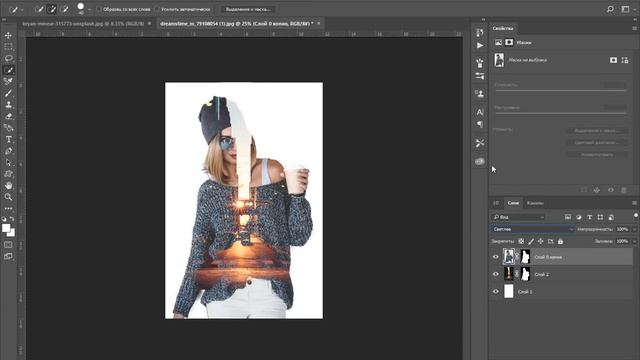Open the Brush Settings panel icon

click(480, 63)
